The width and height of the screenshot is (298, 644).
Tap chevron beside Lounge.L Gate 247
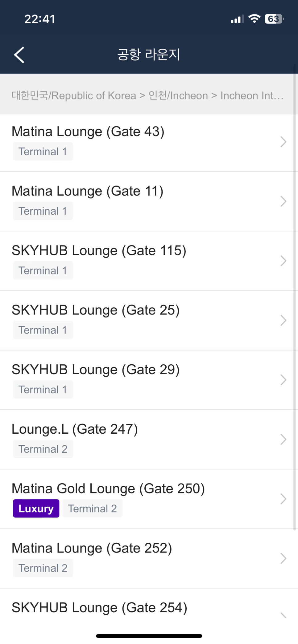click(x=284, y=439)
